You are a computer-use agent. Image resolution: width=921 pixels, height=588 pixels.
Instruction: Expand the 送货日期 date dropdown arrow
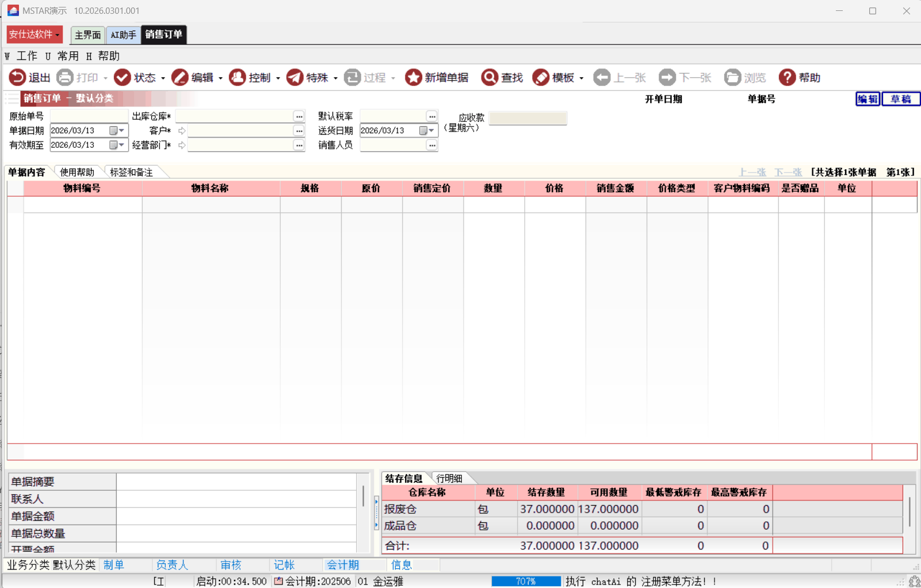[x=431, y=131]
